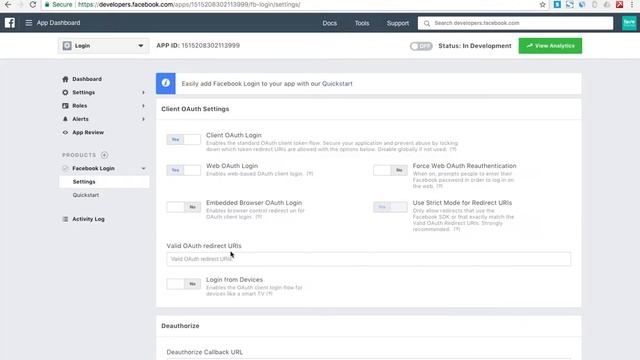This screenshot has height=360, width=640.
Task: Toggle Client OAuth Login switch
Action: [x=184, y=140]
